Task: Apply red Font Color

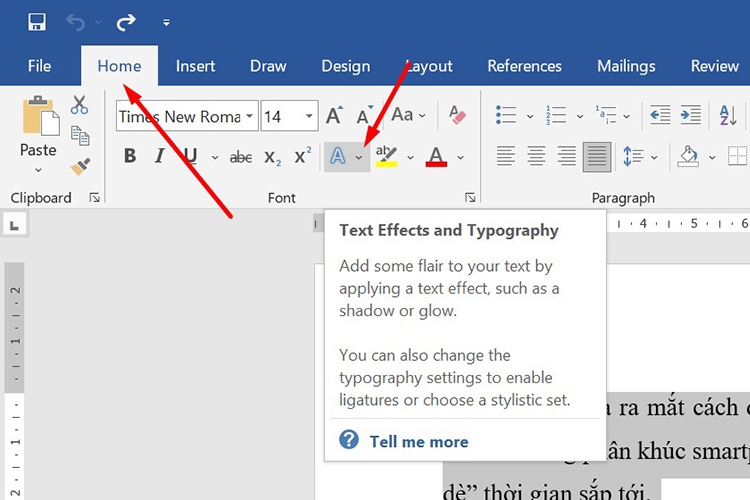Action: [436, 156]
